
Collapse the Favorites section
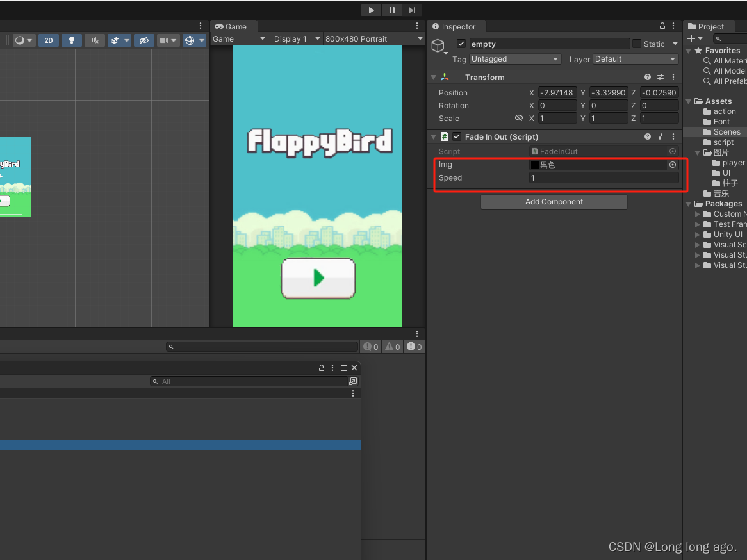point(689,51)
